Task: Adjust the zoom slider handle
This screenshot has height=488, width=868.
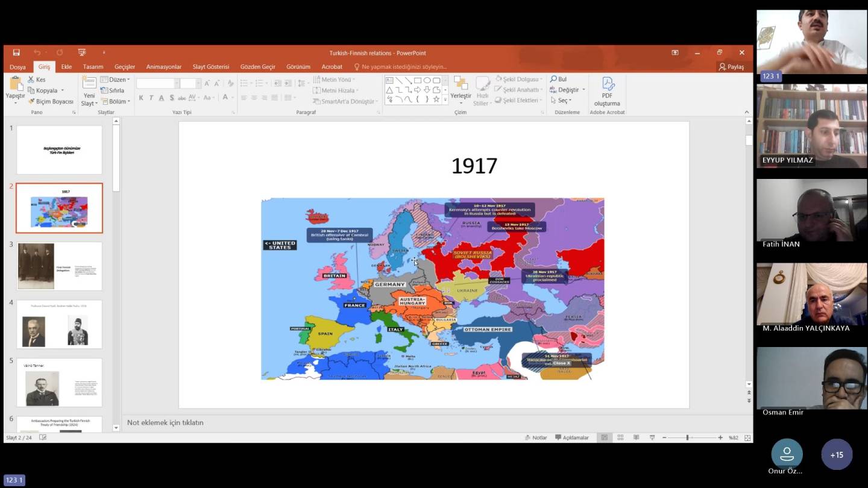Action: tap(687, 437)
